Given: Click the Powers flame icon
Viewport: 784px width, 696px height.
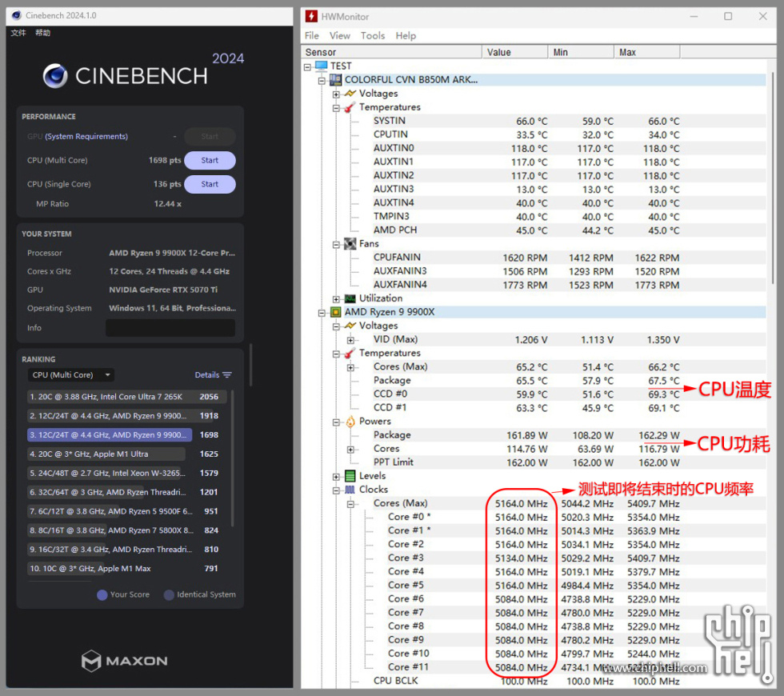Looking at the screenshot, I should (x=350, y=422).
